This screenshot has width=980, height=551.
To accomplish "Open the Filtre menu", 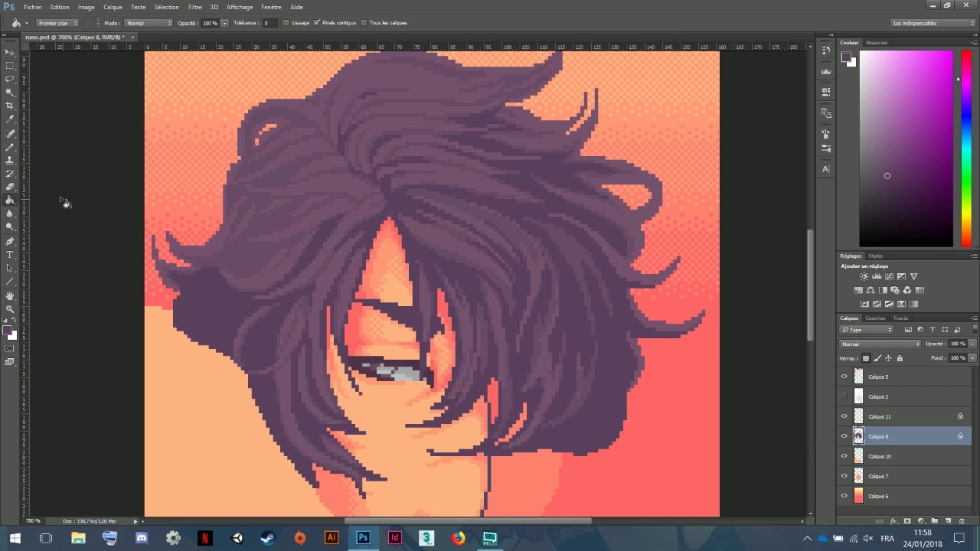I will 195,7.
